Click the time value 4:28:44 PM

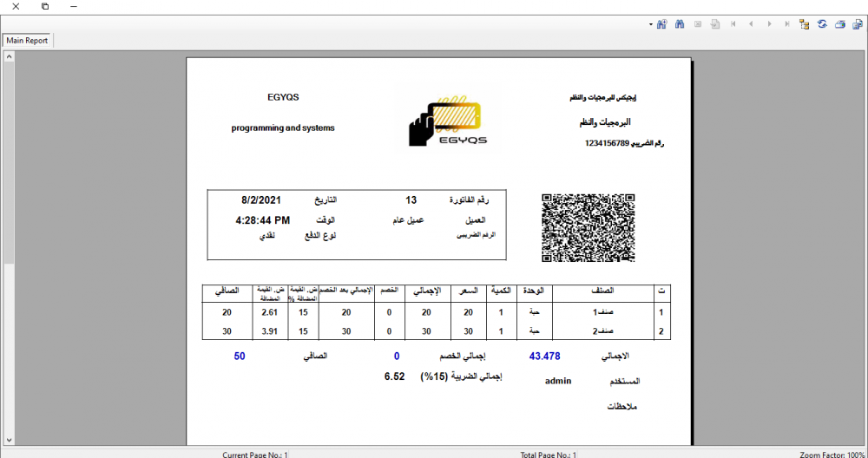click(262, 220)
